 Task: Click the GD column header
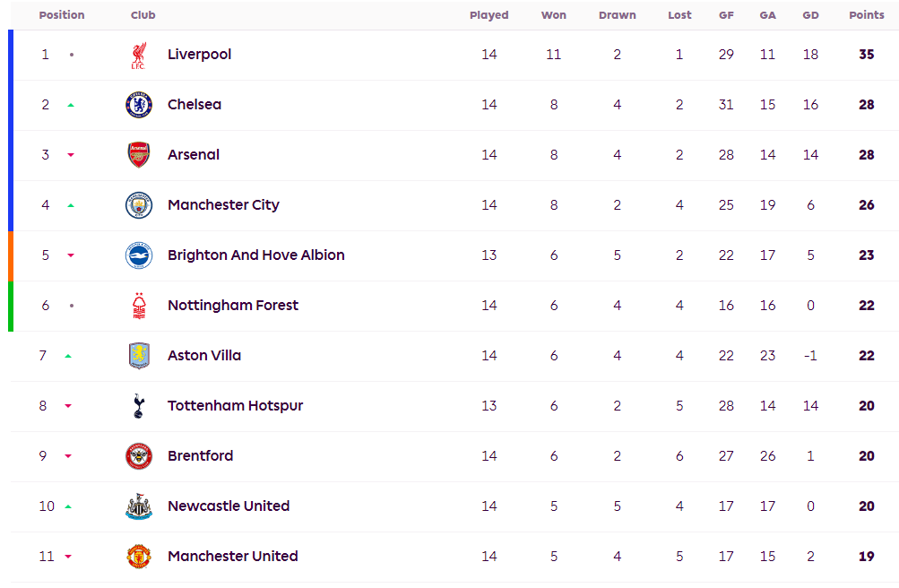click(x=810, y=15)
